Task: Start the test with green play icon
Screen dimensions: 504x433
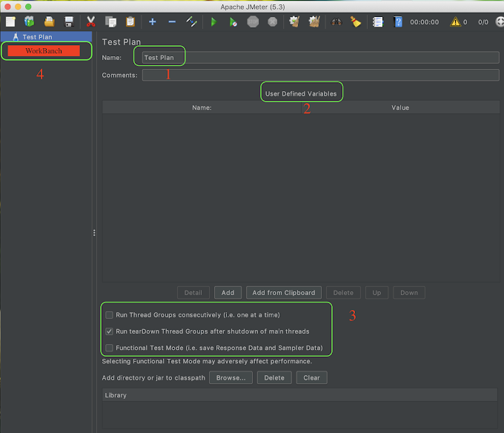Action: click(213, 22)
